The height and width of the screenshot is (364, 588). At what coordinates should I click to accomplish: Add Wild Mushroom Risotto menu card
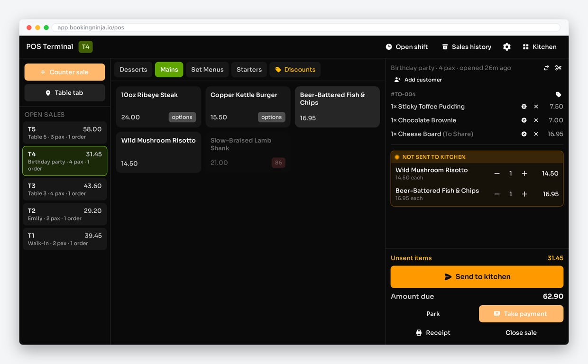tap(158, 152)
